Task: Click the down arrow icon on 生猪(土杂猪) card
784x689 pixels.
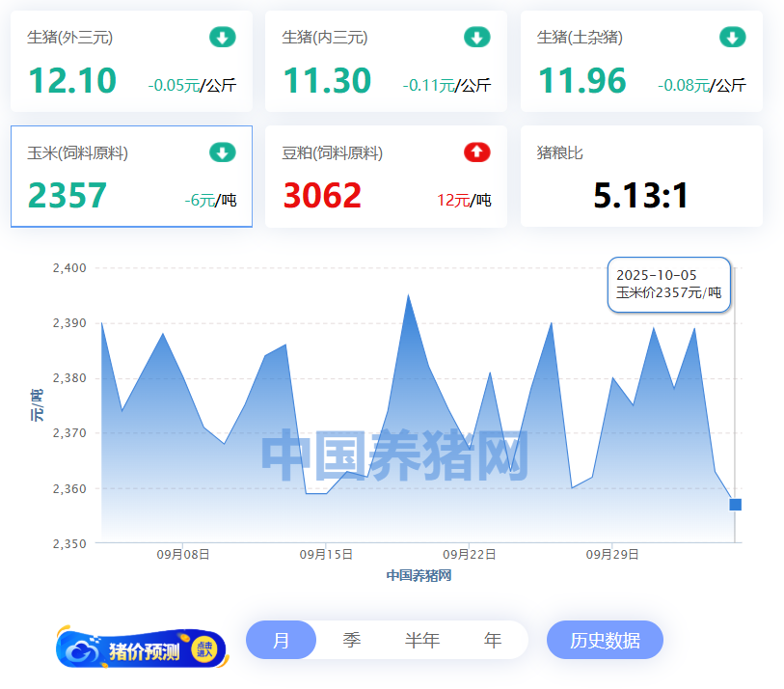Action: [x=732, y=38]
